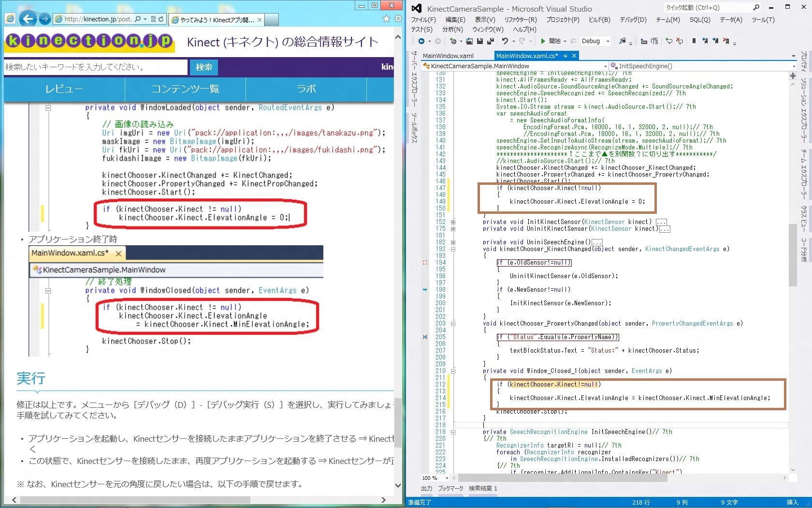This screenshot has width=812, height=508.
Task: Navigate backward in Visual Studio toolbar
Action: pos(421,41)
